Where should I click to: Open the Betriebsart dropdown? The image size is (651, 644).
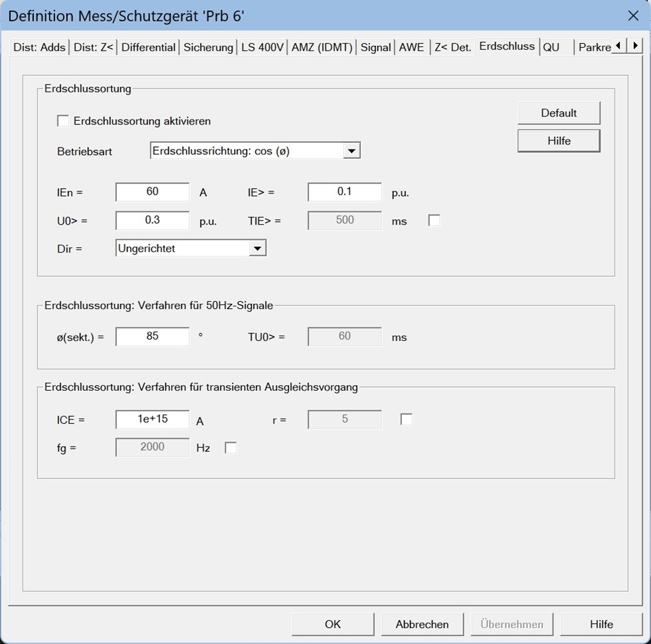(351, 151)
